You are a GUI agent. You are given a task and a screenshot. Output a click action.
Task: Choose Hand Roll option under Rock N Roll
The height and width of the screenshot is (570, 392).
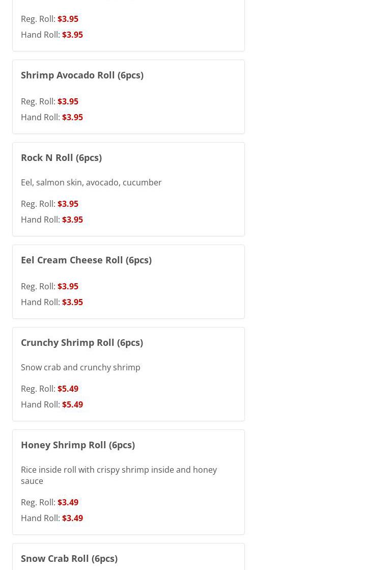point(51,220)
